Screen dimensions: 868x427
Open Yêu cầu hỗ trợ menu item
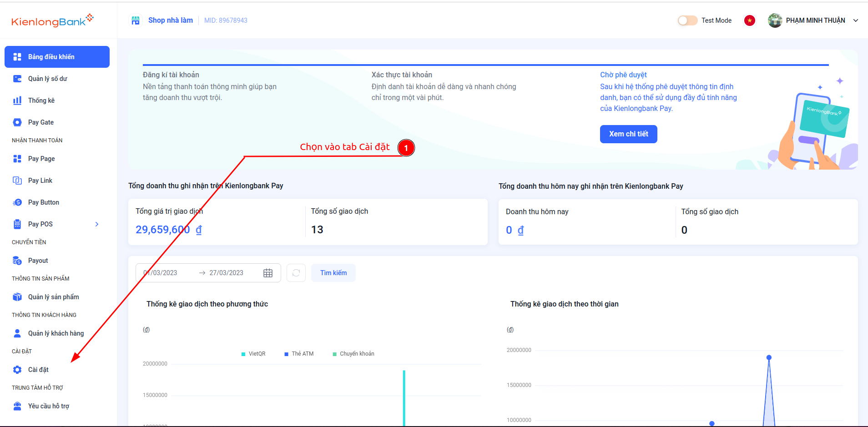pos(57,406)
